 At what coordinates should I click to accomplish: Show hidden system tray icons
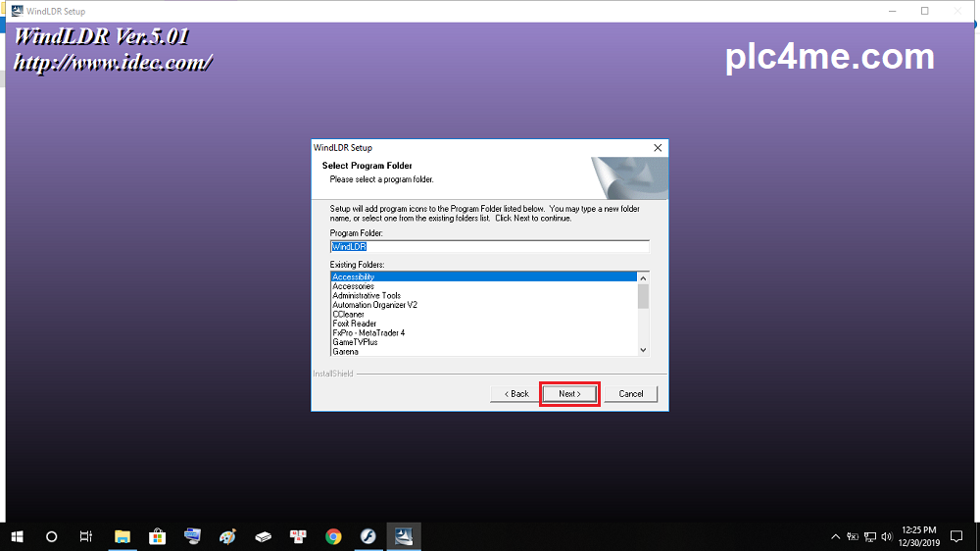[x=835, y=536]
